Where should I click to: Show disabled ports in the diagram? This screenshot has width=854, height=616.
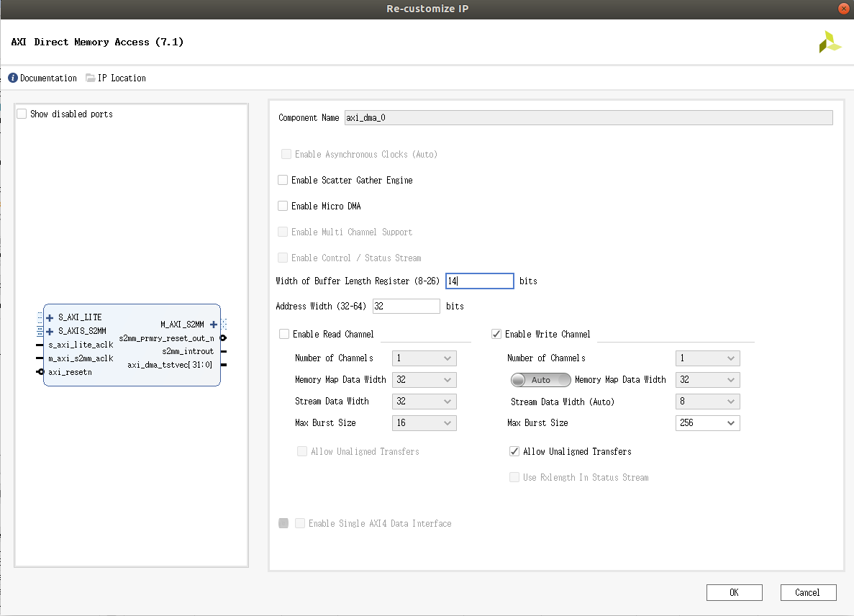22,113
